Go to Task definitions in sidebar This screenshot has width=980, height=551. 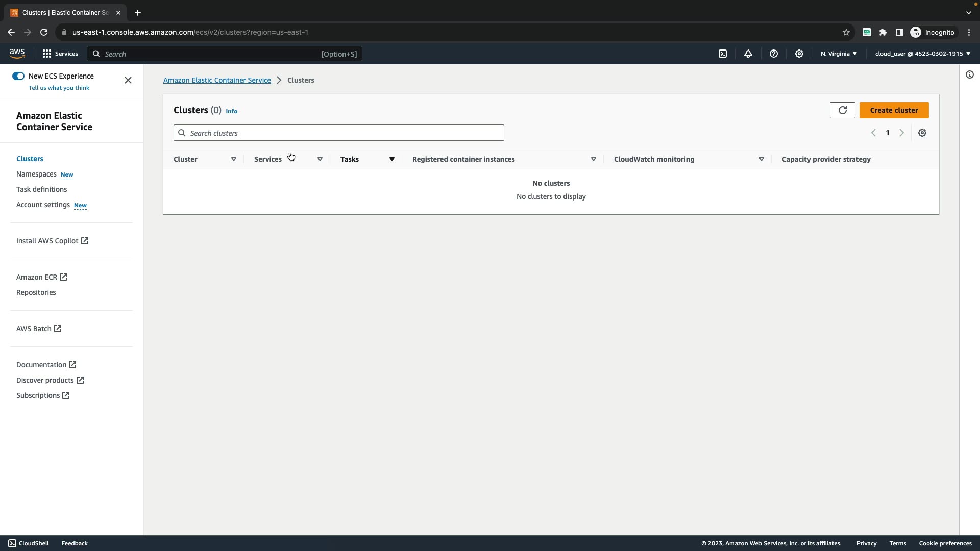(41, 189)
